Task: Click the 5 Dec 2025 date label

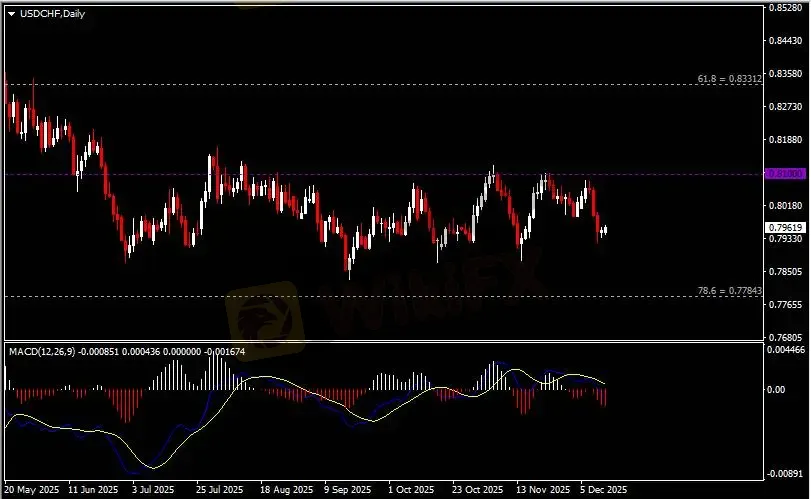Action: click(x=603, y=490)
